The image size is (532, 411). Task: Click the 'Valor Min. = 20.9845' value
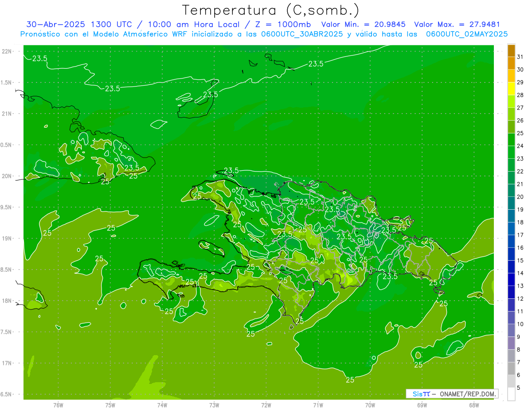(x=364, y=24)
